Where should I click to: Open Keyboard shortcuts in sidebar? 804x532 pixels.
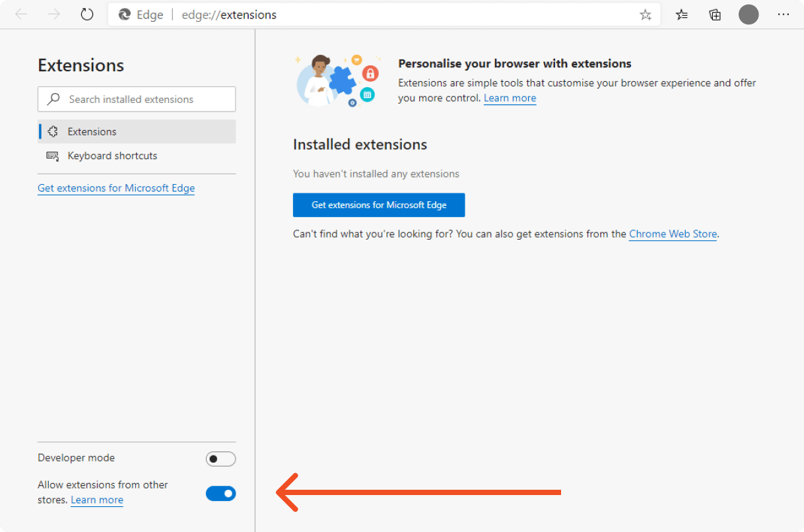click(112, 156)
